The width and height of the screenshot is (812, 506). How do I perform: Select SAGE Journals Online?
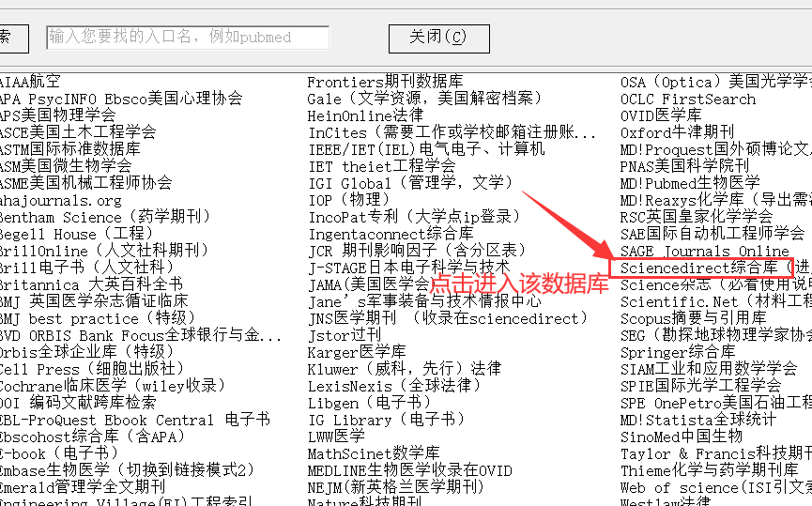coord(705,251)
